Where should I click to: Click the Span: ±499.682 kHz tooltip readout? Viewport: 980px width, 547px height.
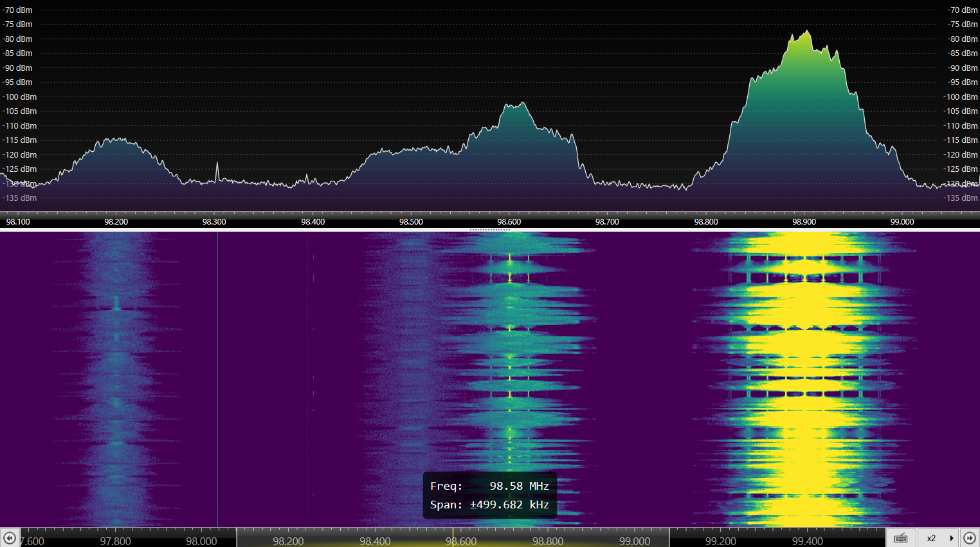[489, 505]
